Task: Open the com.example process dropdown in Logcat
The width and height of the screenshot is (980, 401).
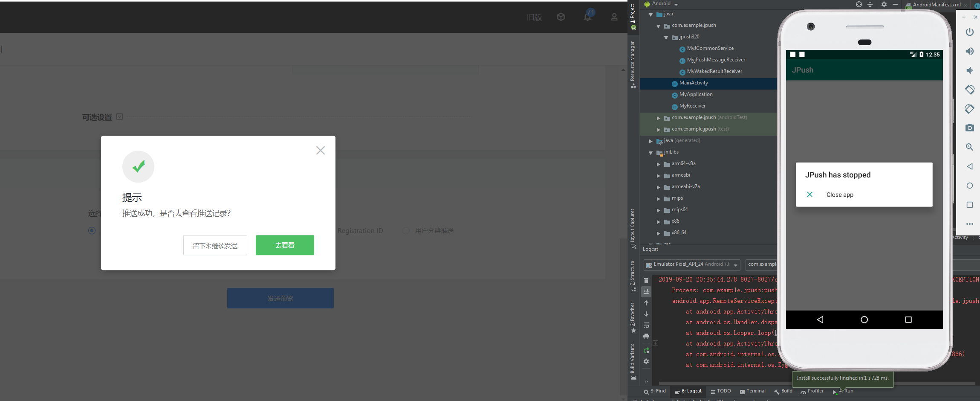Action: coord(762,264)
